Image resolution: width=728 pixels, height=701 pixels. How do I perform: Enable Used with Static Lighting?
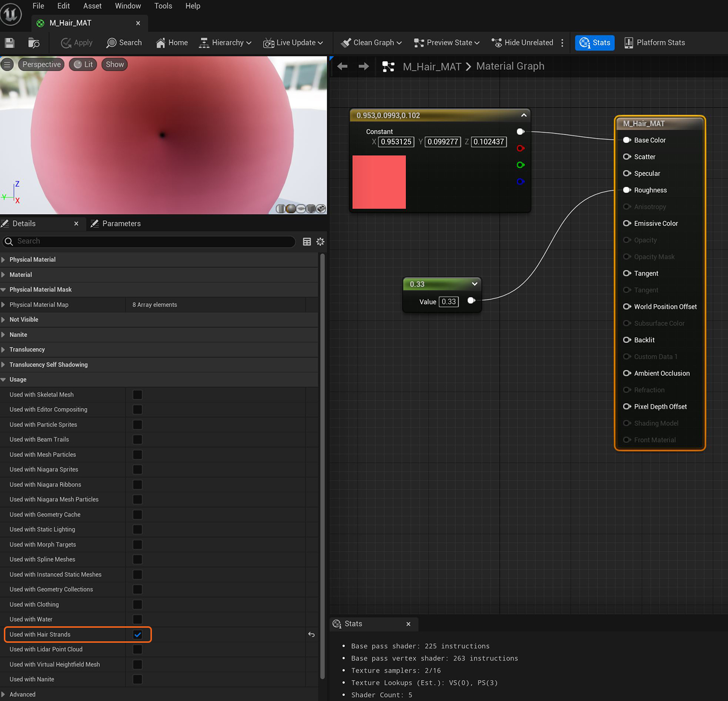(x=138, y=530)
